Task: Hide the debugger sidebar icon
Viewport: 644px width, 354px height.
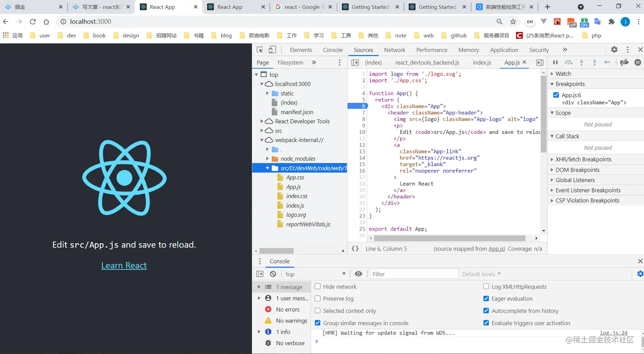Action: click(x=540, y=63)
